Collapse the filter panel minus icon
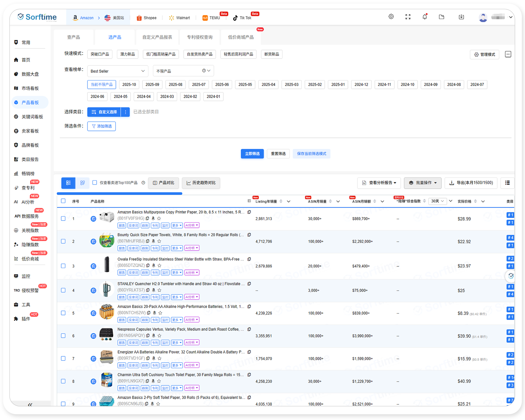525x420 pixels. (x=508, y=54)
